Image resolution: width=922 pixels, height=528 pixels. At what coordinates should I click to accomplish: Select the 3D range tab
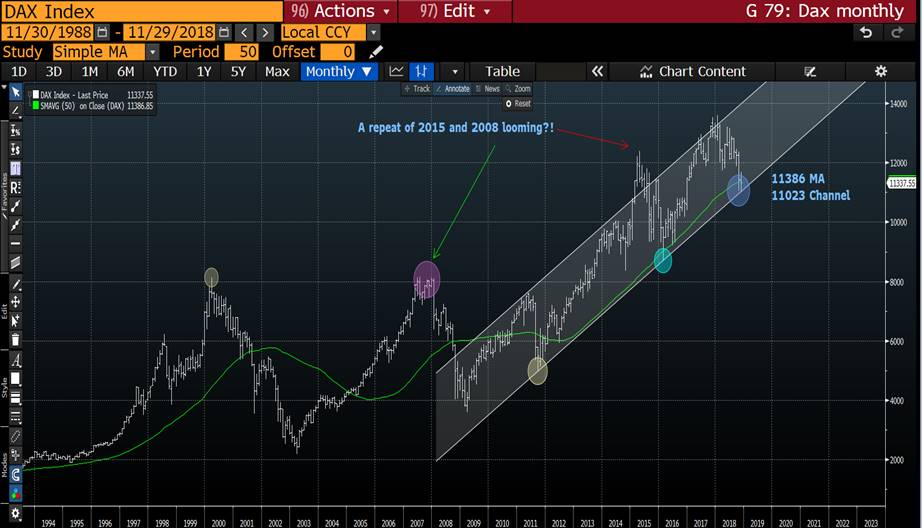pyautogui.click(x=54, y=71)
